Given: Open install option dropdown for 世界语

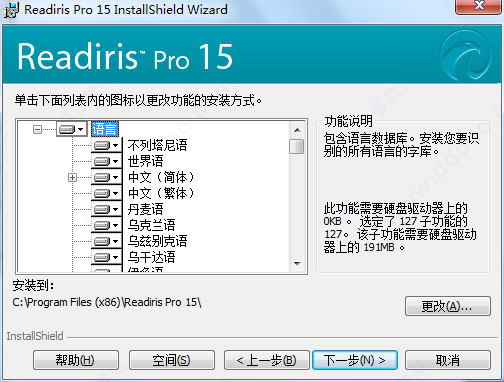Looking at the screenshot, I should (x=107, y=161).
